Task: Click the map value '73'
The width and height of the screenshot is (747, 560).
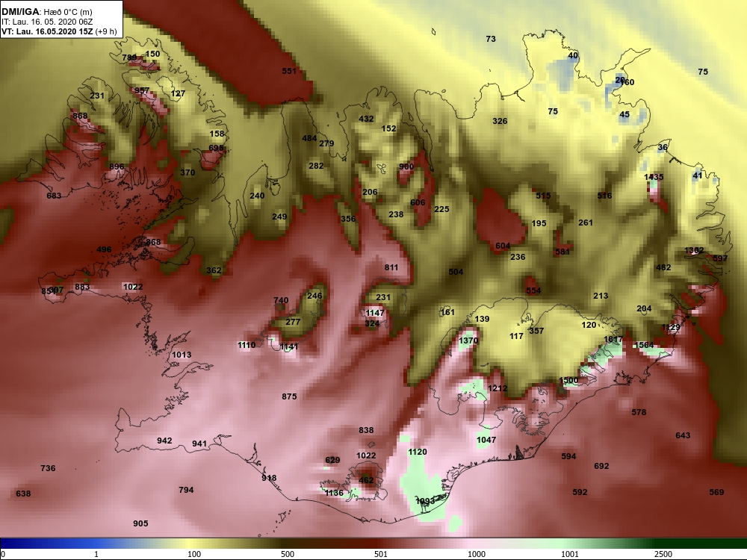Action: pyautogui.click(x=491, y=39)
